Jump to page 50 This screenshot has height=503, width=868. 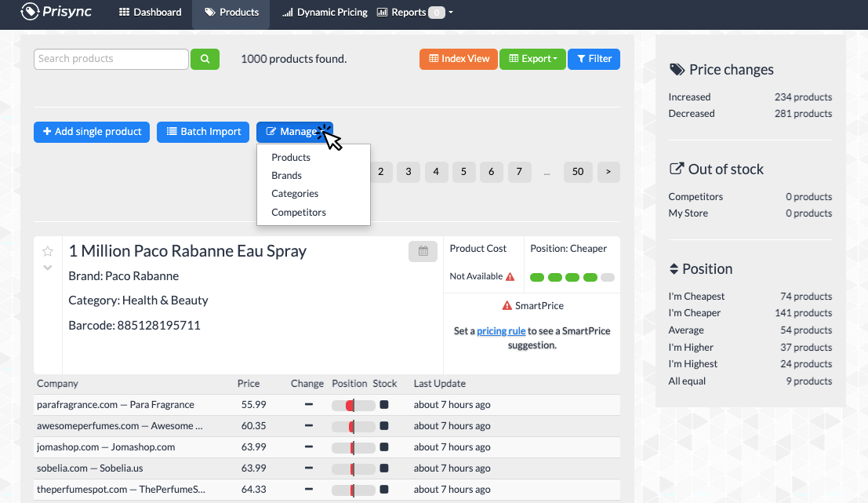click(x=578, y=172)
